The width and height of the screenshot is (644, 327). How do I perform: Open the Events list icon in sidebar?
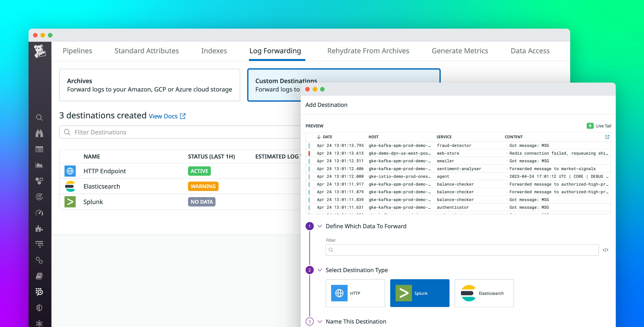click(x=39, y=149)
